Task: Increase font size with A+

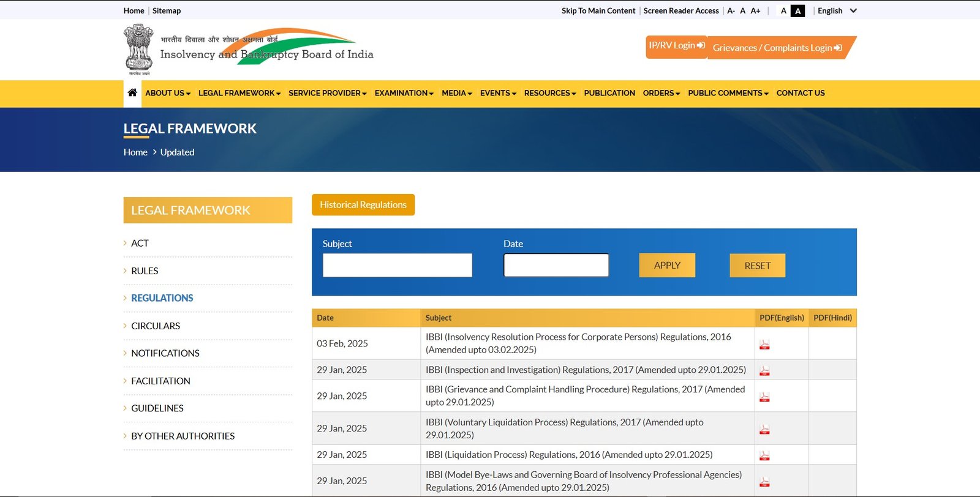Action: point(755,11)
